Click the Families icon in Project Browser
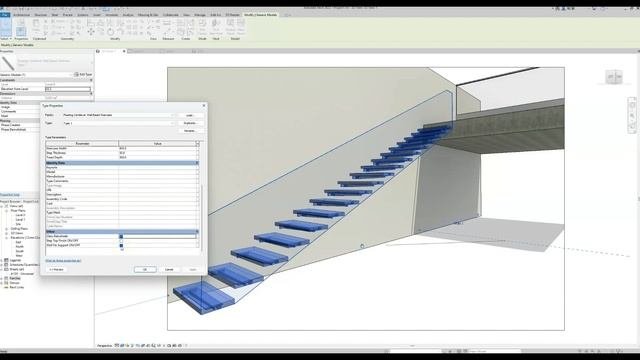 pos(6,278)
